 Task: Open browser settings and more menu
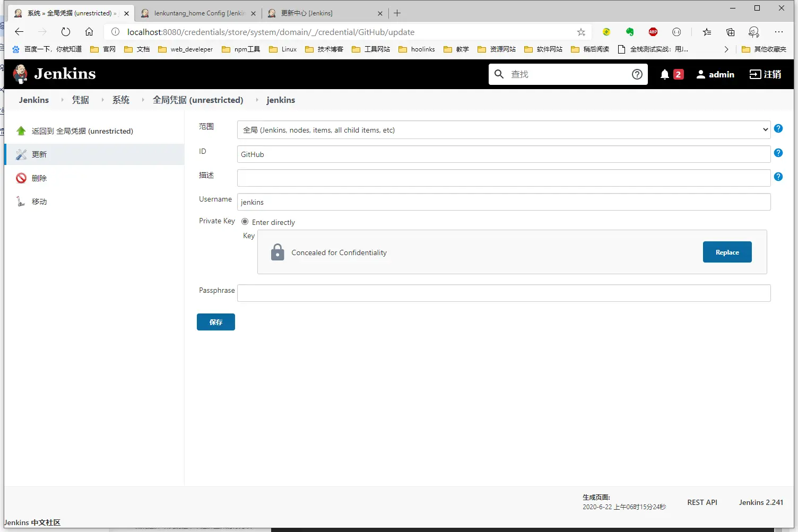pos(778,32)
